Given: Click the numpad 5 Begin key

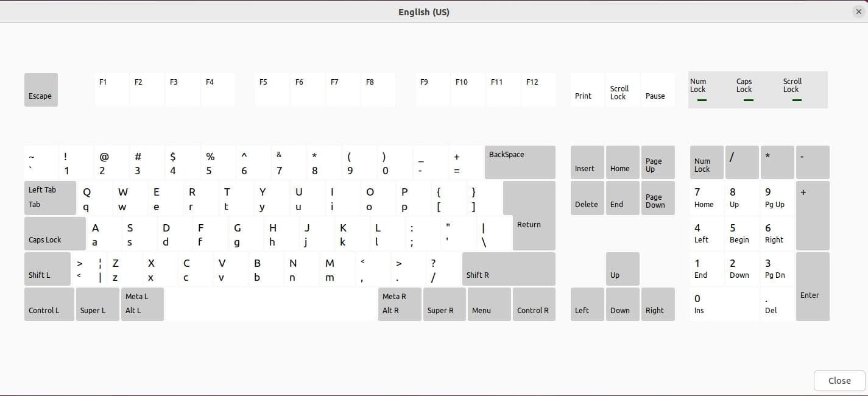Looking at the screenshot, I should [741, 233].
